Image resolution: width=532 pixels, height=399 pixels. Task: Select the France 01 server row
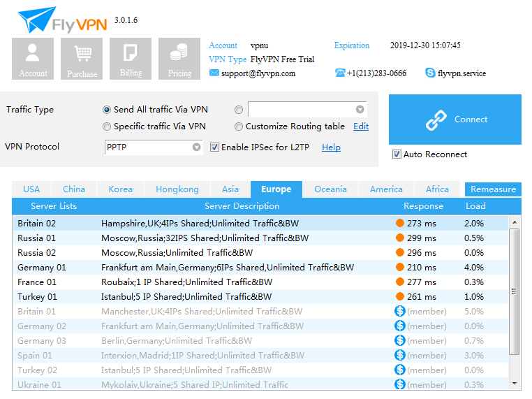pos(260,282)
